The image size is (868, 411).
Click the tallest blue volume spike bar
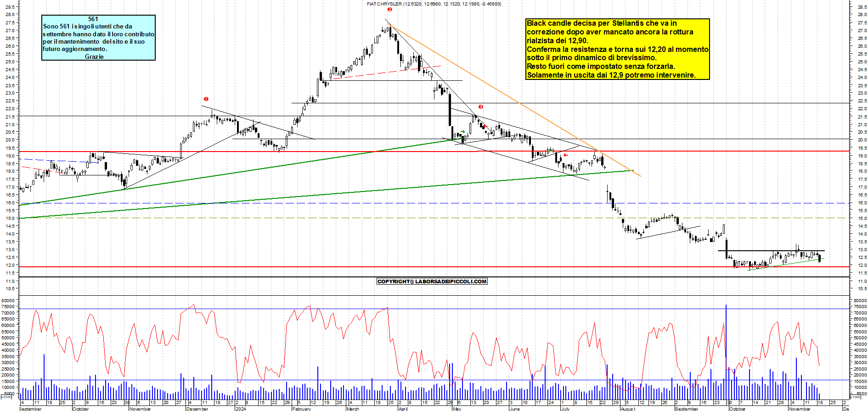tap(726, 351)
